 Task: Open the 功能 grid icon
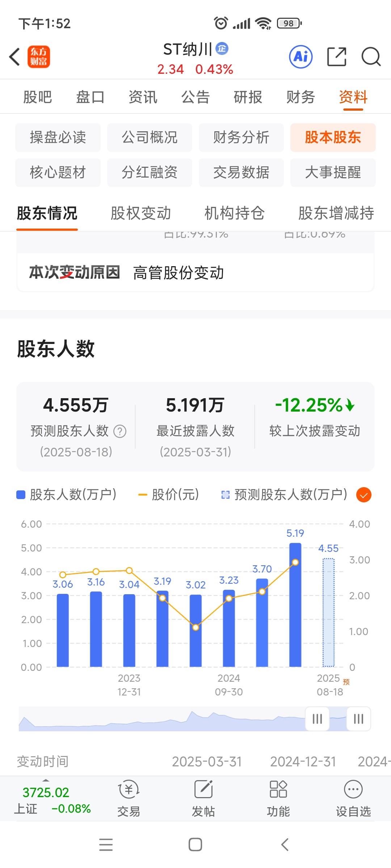pyautogui.click(x=278, y=789)
